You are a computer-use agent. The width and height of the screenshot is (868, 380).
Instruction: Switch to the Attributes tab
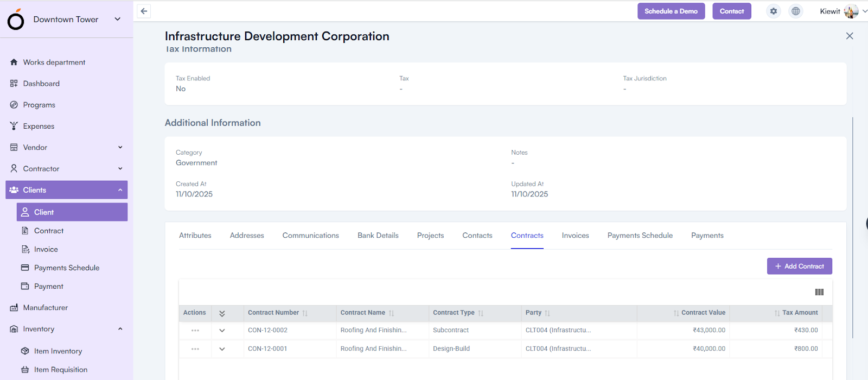point(195,236)
